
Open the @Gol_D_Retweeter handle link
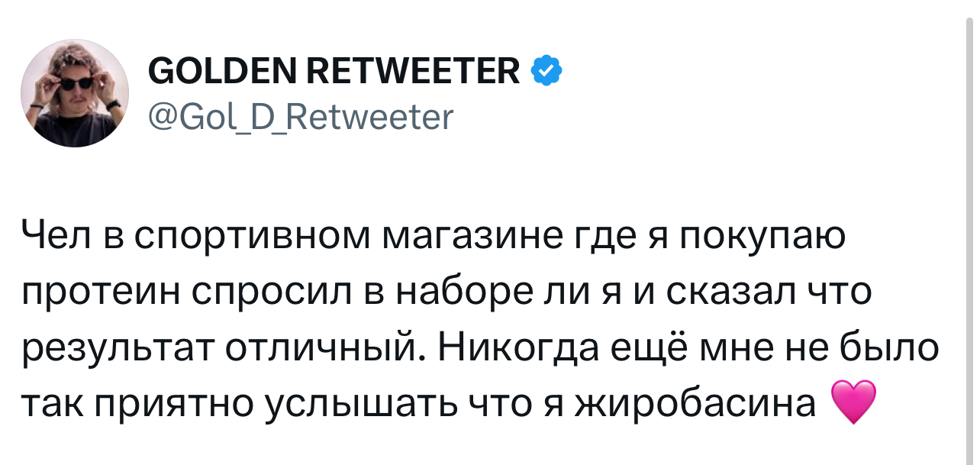(300, 118)
